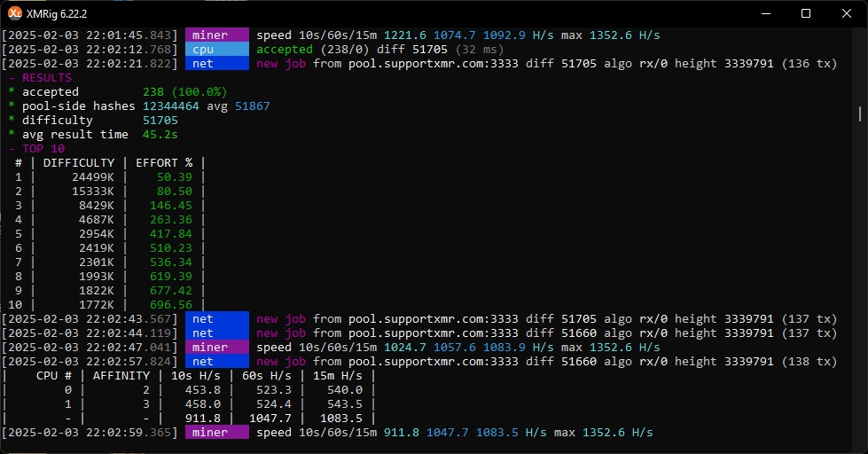Click the '15m H/s' column header
This screenshot has width=868, height=454.
point(338,375)
